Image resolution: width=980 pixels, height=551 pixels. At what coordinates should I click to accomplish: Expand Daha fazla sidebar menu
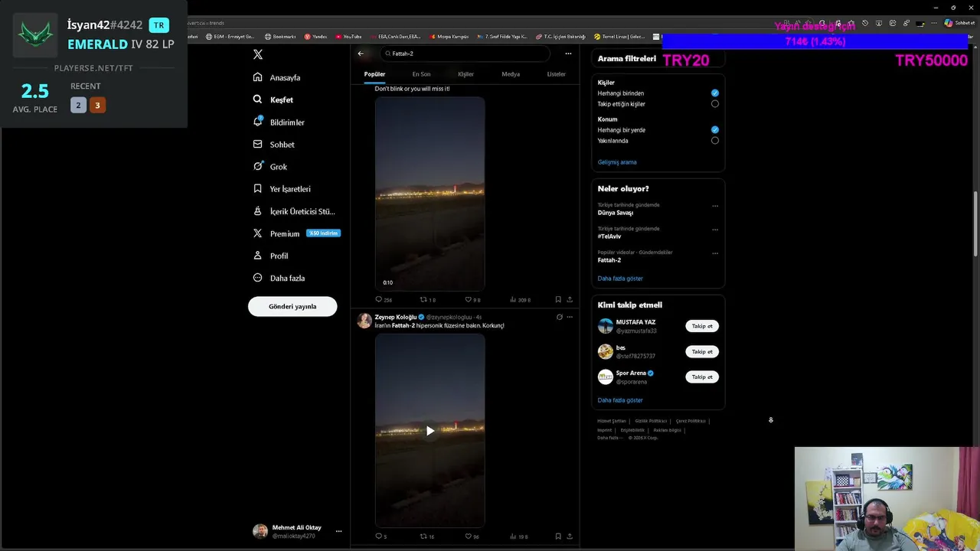279,278
